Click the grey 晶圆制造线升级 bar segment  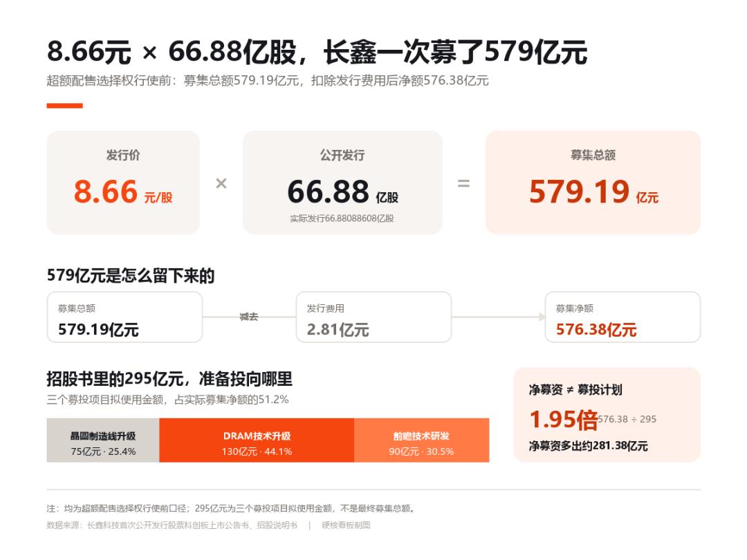tap(103, 440)
